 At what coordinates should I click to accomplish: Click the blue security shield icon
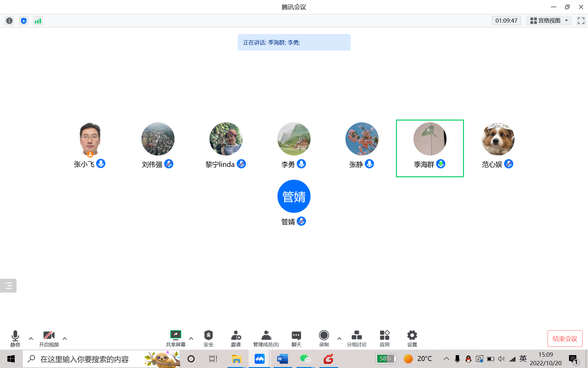24,21
